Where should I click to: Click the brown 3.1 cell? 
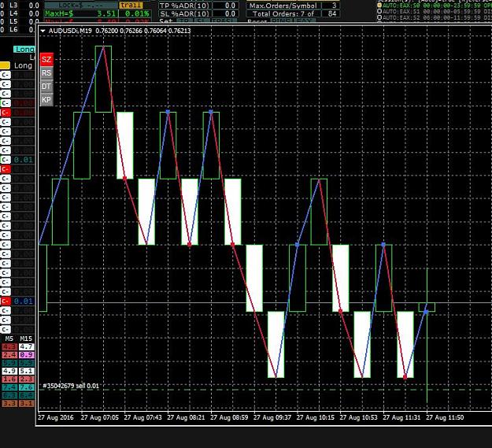point(26,403)
